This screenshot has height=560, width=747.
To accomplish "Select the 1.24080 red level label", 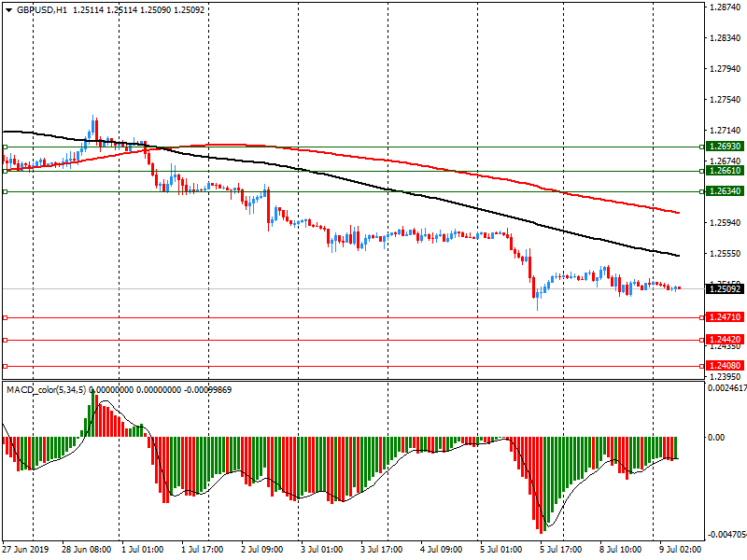I will coord(725,365).
